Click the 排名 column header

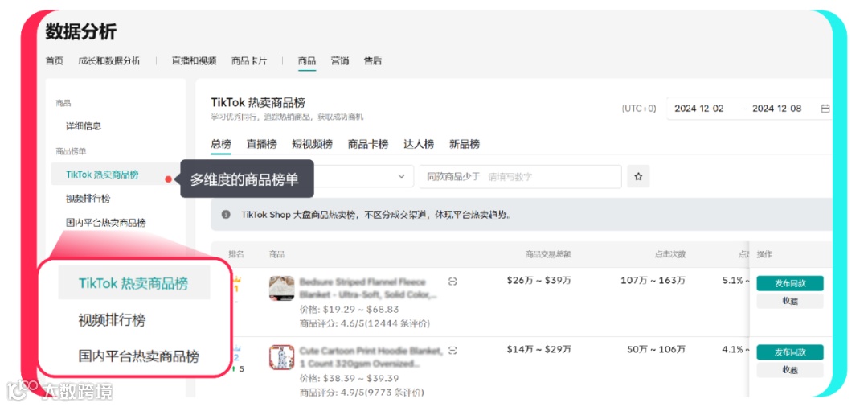236,255
